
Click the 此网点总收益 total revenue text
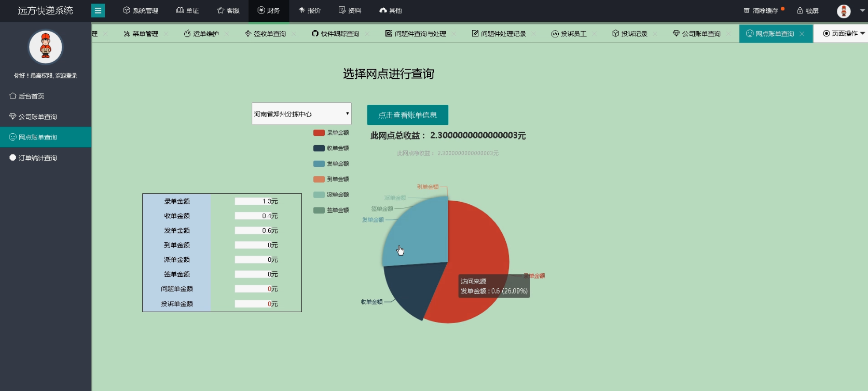click(x=448, y=135)
